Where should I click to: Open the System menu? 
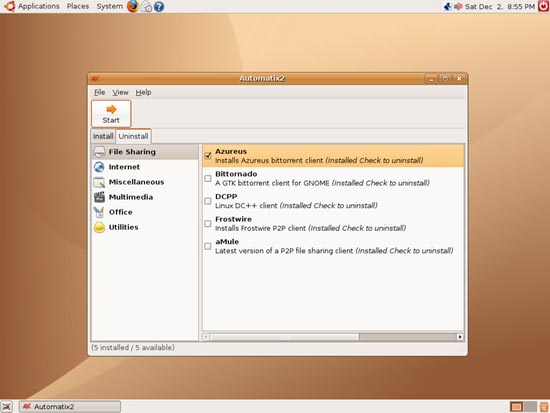[x=109, y=6]
